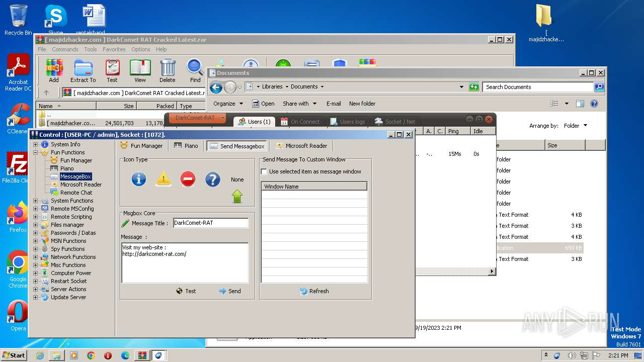Open the Socket / Net tab
The width and height of the screenshot is (644, 362).
point(395,122)
